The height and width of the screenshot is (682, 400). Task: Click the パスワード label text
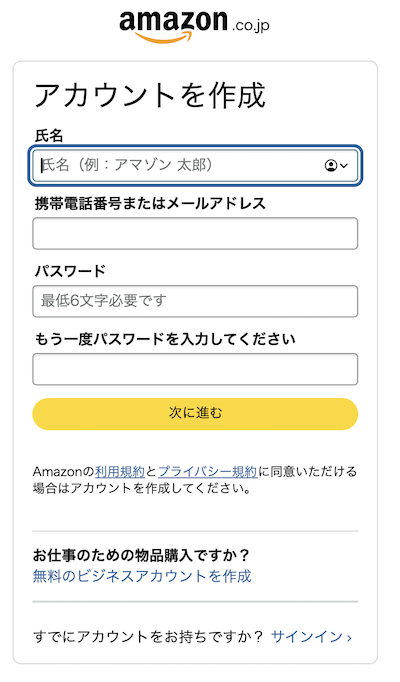point(70,271)
